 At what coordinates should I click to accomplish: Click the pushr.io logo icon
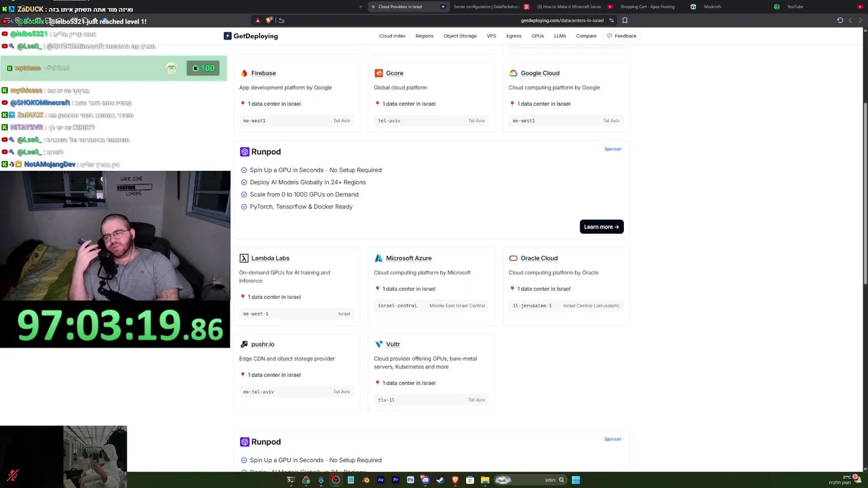(244, 344)
